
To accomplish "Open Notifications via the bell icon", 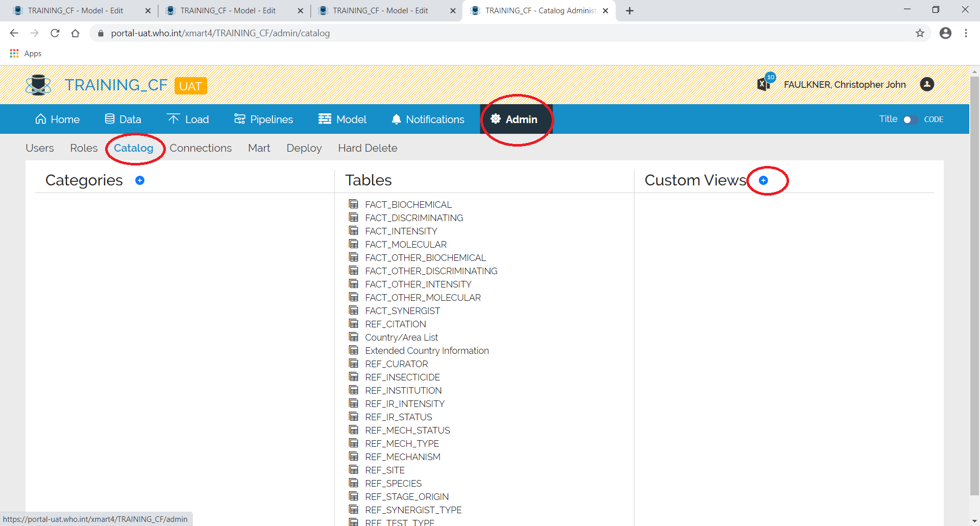I will (397, 119).
